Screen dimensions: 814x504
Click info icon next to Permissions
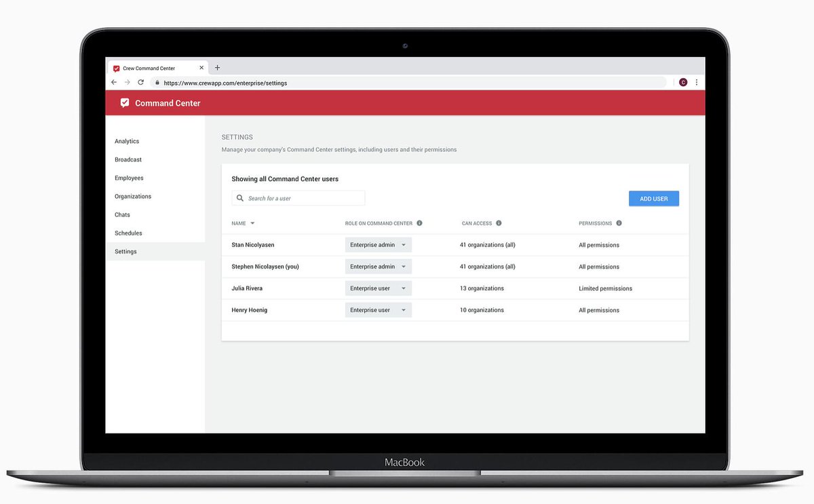point(619,223)
